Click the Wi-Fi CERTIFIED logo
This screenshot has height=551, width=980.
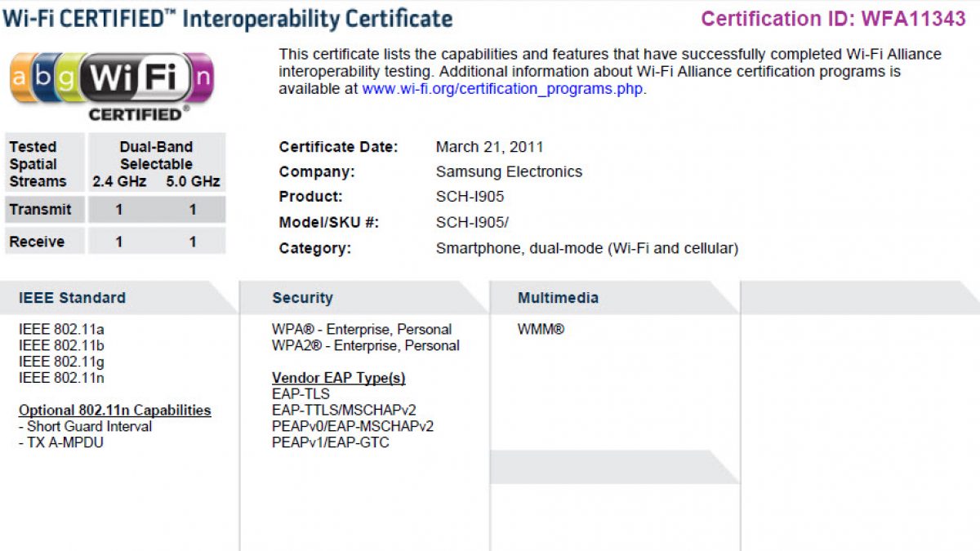(111, 85)
